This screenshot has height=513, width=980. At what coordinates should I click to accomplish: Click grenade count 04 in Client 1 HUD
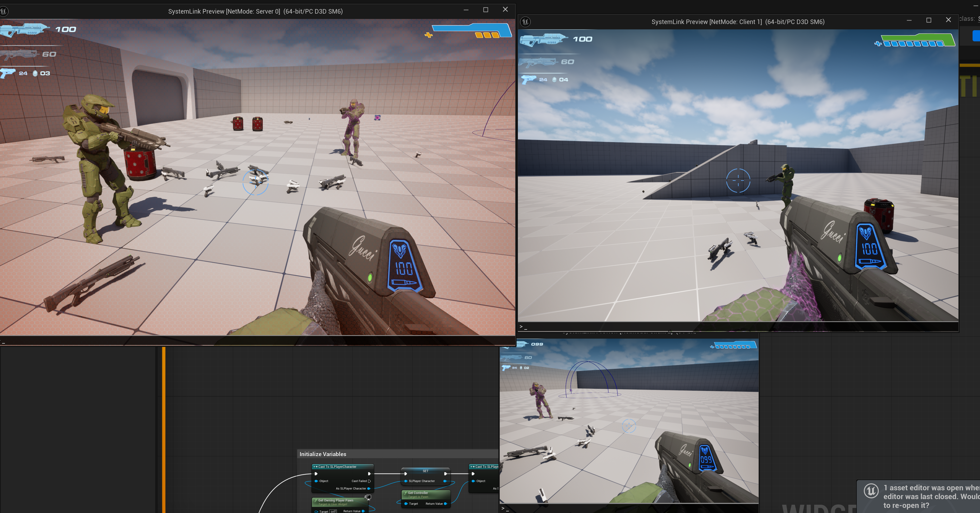click(x=563, y=80)
